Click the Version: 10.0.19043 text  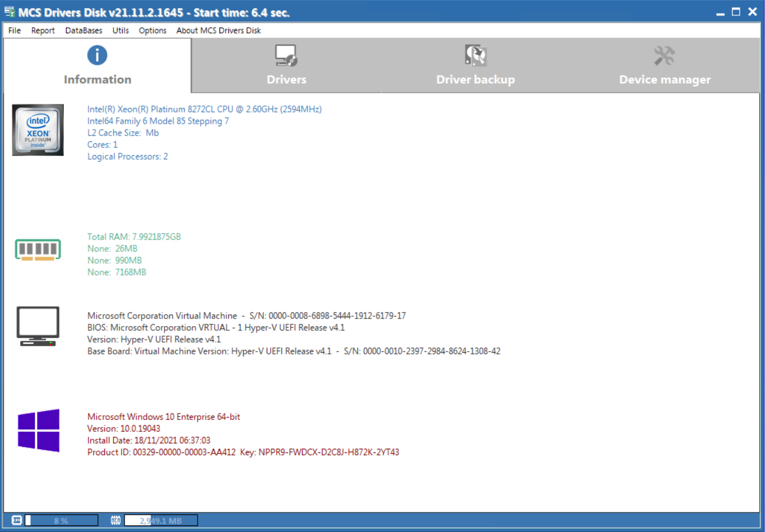click(124, 428)
